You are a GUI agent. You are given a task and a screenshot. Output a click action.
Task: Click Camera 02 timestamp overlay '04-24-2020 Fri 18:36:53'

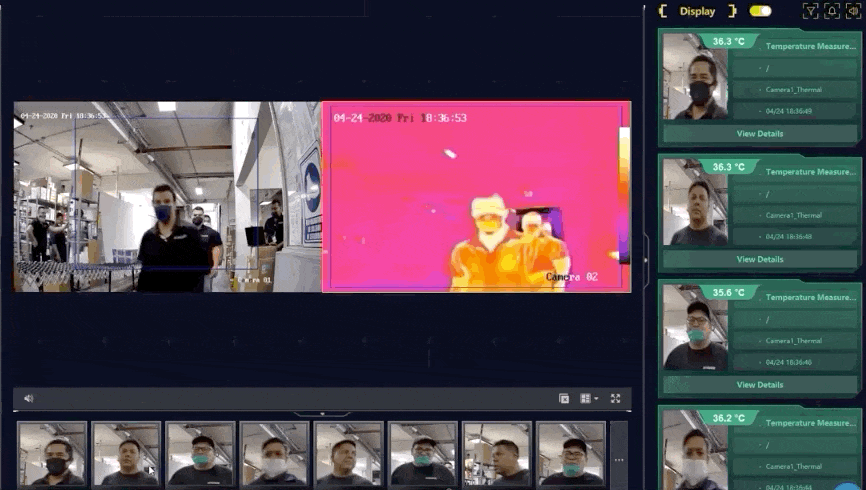[x=400, y=118]
